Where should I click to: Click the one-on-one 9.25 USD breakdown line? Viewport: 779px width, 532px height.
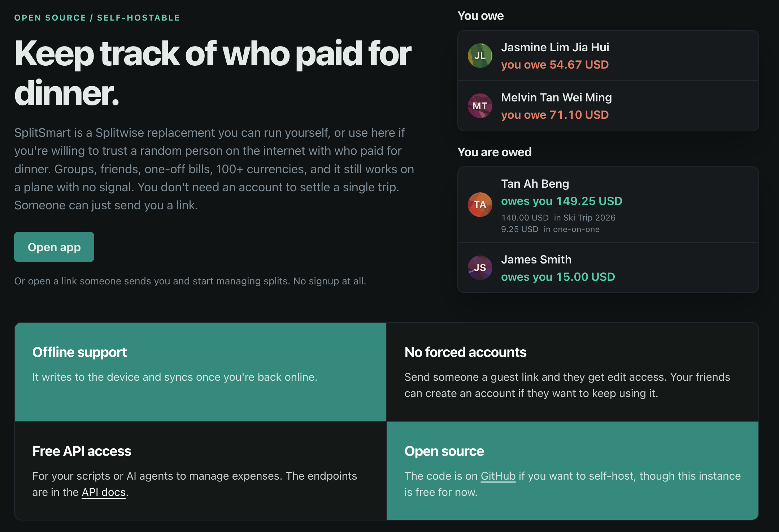pos(550,229)
